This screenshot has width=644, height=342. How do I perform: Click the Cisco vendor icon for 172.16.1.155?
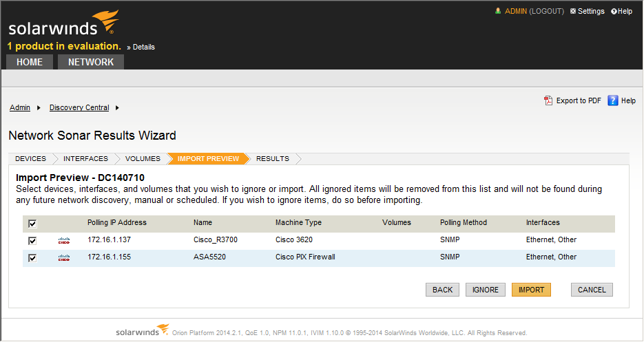64,258
